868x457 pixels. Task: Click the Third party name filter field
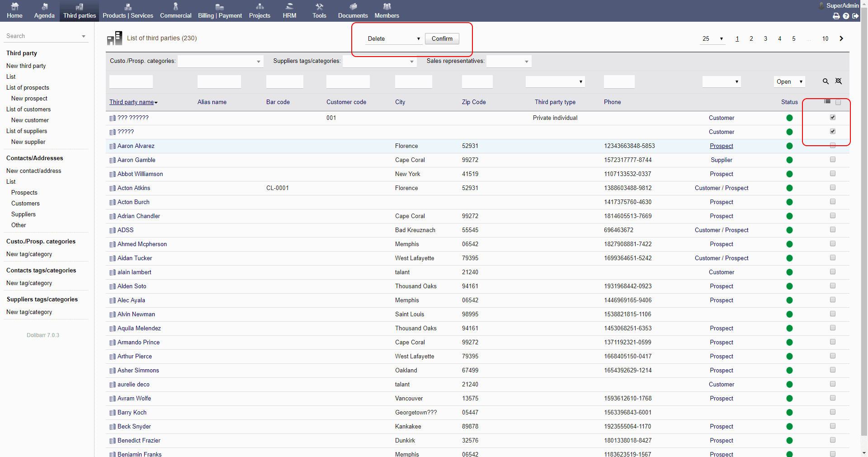(x=131, y=81)
